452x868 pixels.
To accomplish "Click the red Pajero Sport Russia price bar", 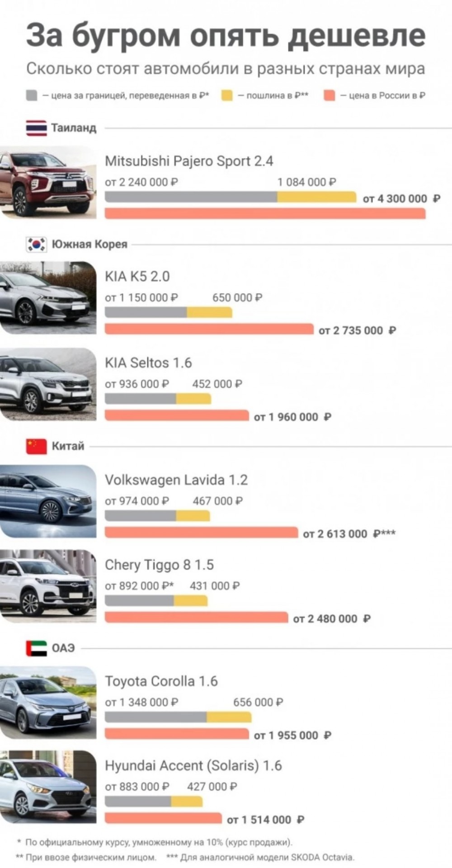I will 265,213.
